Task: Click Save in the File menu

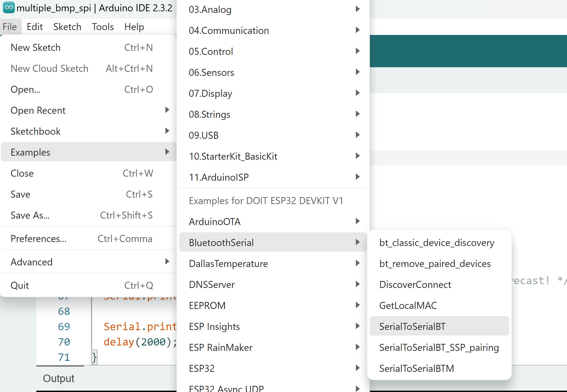Action: coord(89,194)
